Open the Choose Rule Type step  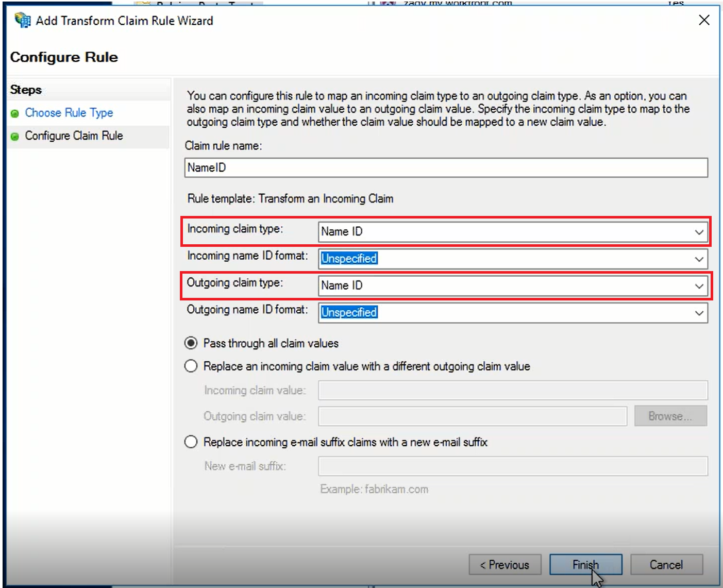(x=69, y=113)
